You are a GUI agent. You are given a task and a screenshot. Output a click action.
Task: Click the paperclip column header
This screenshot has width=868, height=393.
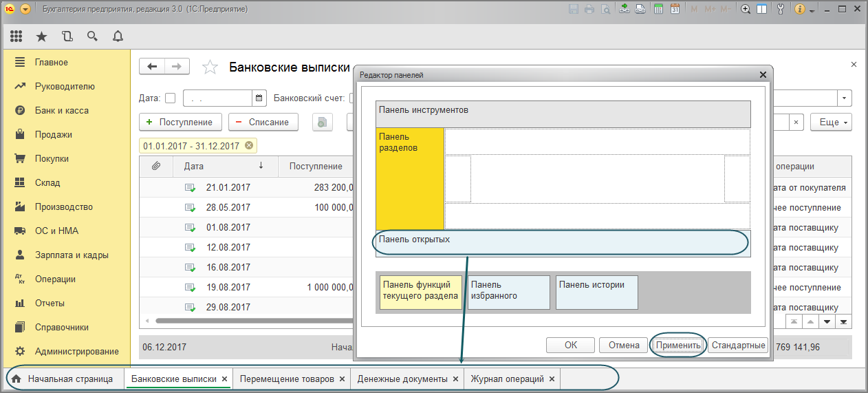[156, 166]
